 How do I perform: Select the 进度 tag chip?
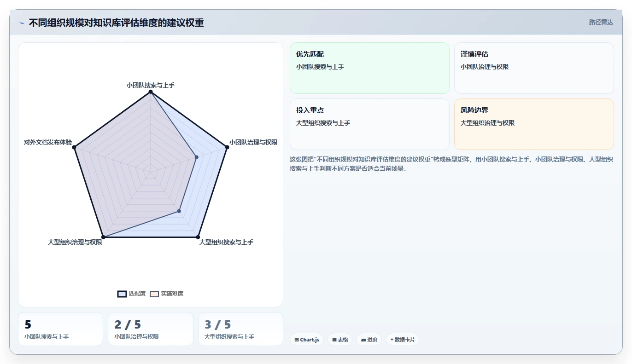[x=369, y=340]
